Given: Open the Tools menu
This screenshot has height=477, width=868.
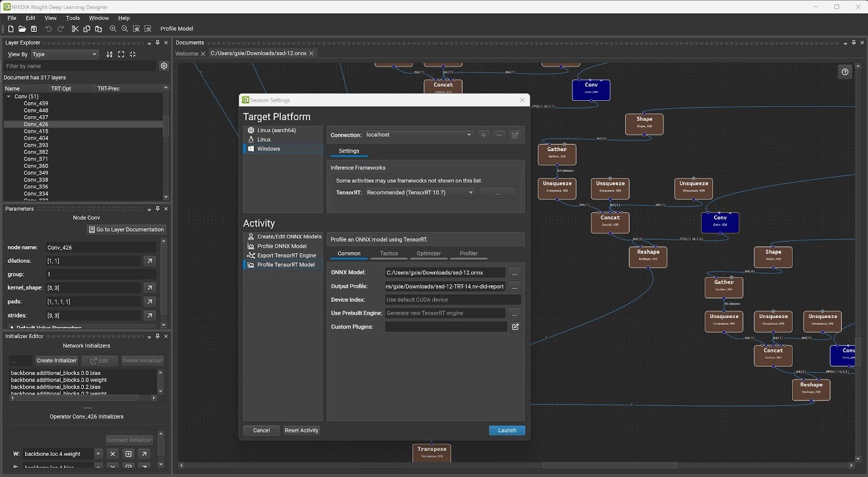Looking at the screenshot, I should tap(73, 18).
